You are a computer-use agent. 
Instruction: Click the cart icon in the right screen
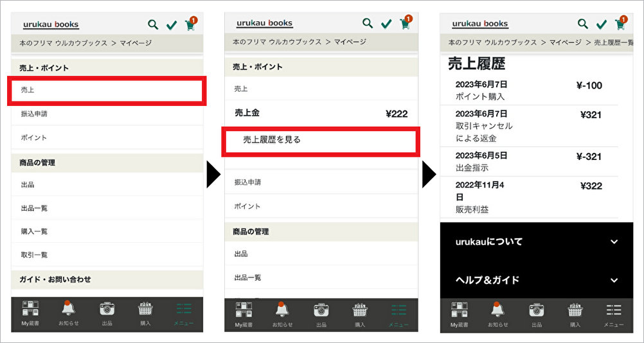point(620,24)
